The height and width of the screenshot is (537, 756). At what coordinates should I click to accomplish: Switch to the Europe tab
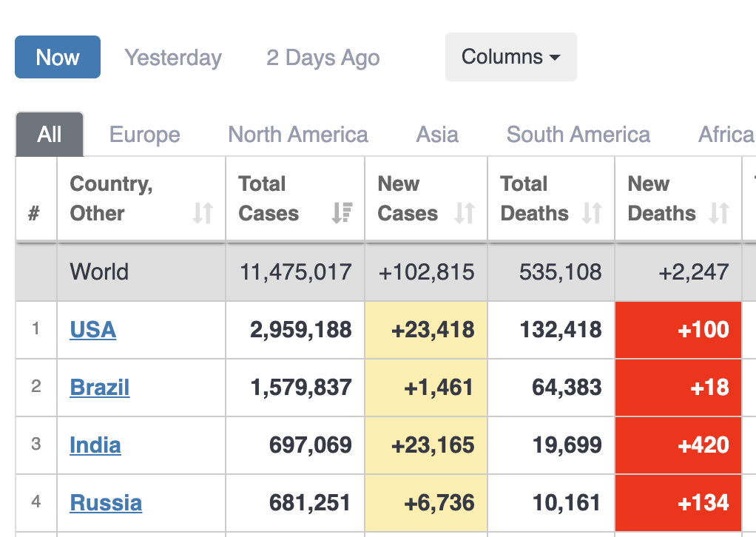(145, 135)
